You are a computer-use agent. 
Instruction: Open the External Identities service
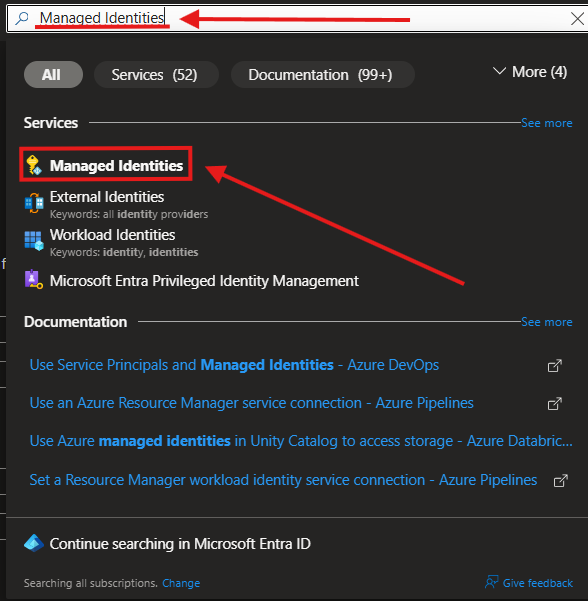pos(107,197)
